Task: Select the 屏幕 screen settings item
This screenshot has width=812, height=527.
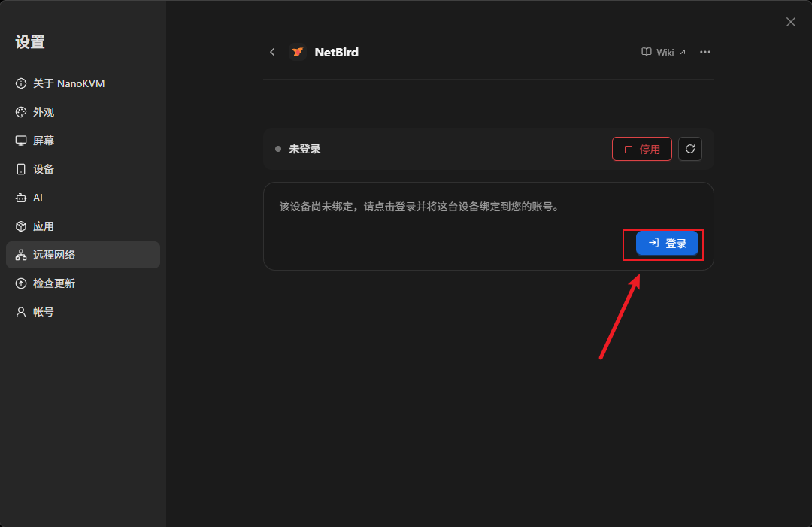Action: click(83, 141)
